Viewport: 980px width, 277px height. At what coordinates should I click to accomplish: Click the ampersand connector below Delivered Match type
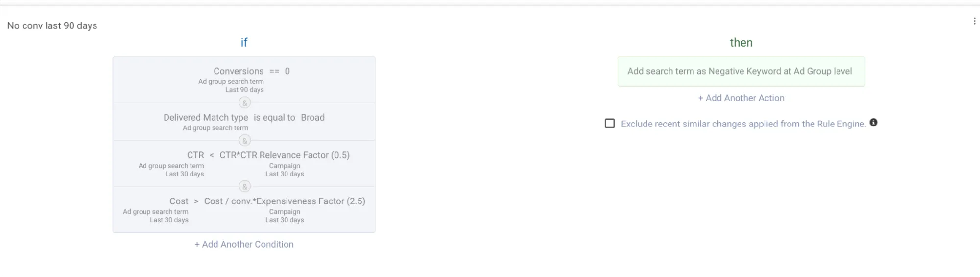244,141
